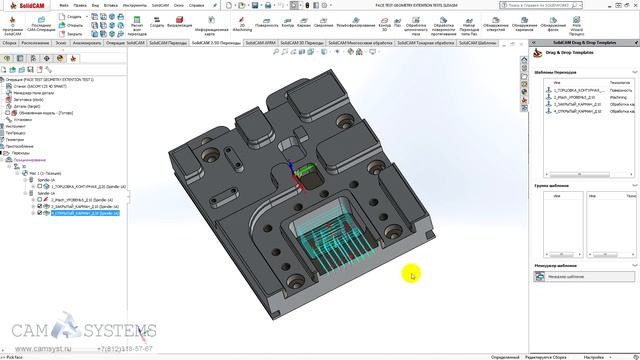This screenshot has width=640, height=360.
Task: Open the pocket recognition icon
Action: (x=524, y=20)
